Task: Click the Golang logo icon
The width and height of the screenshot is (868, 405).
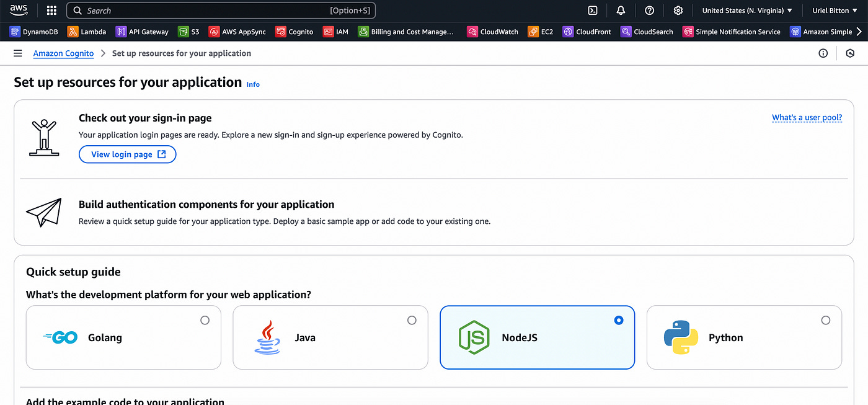Action: tap(60, 337)
